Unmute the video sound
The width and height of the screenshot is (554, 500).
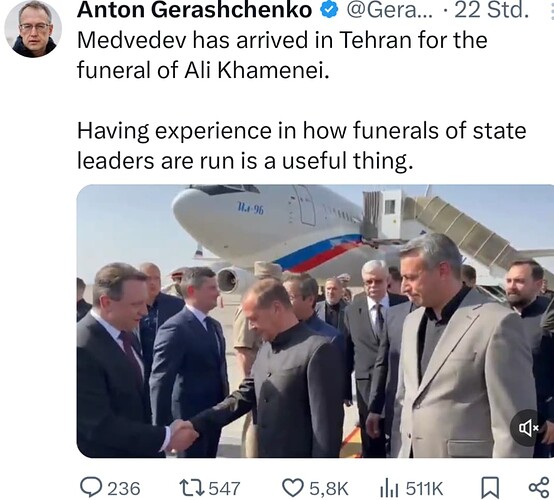(x=528, y=428)
